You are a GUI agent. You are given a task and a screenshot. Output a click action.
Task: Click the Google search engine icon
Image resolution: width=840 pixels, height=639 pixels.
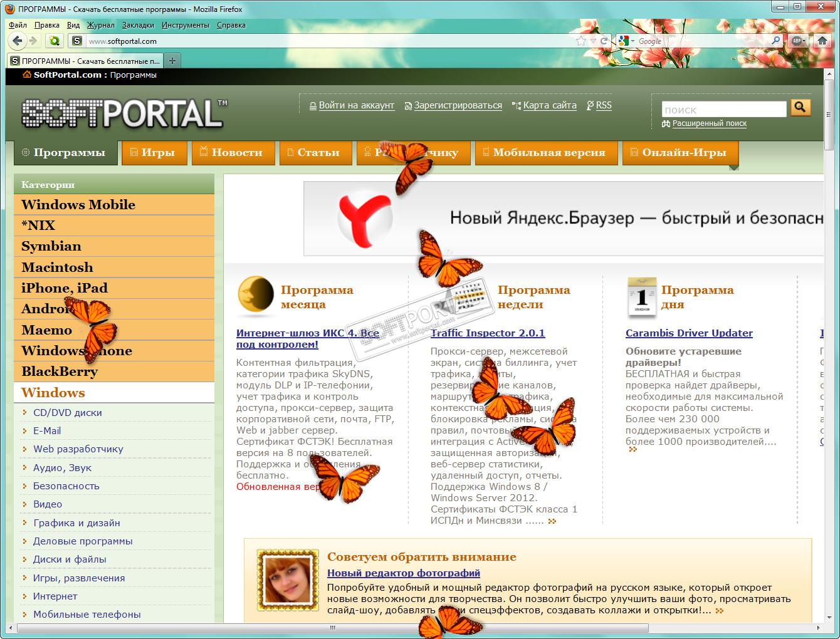click(x=623, y=41)
